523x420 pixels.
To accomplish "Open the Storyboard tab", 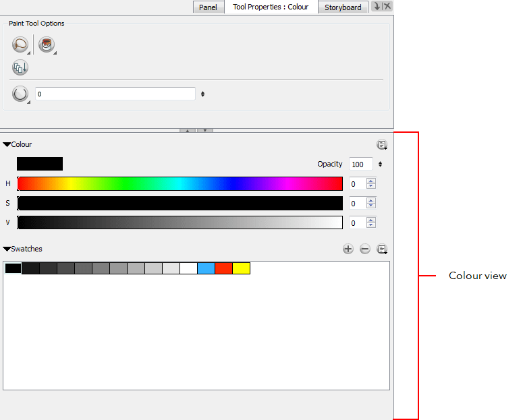I will click(x=343, y=7).
